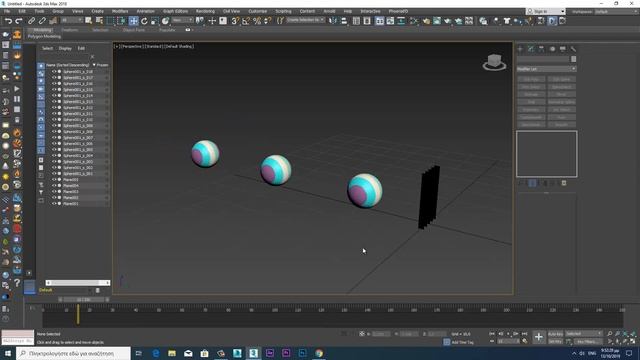Open the Motion tab in command panel
The width and height of the screenshot is (640, 360).
[x=552, y=49]
